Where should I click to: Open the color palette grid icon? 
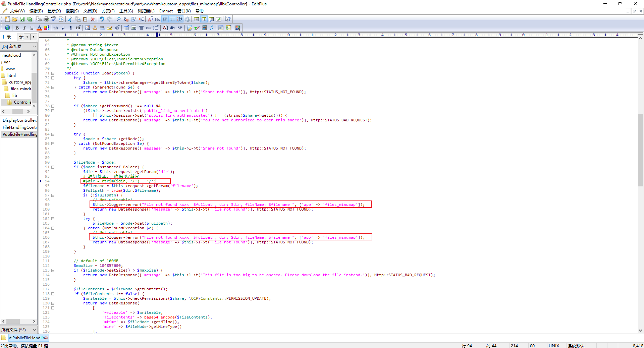click(x=47, y=28)
